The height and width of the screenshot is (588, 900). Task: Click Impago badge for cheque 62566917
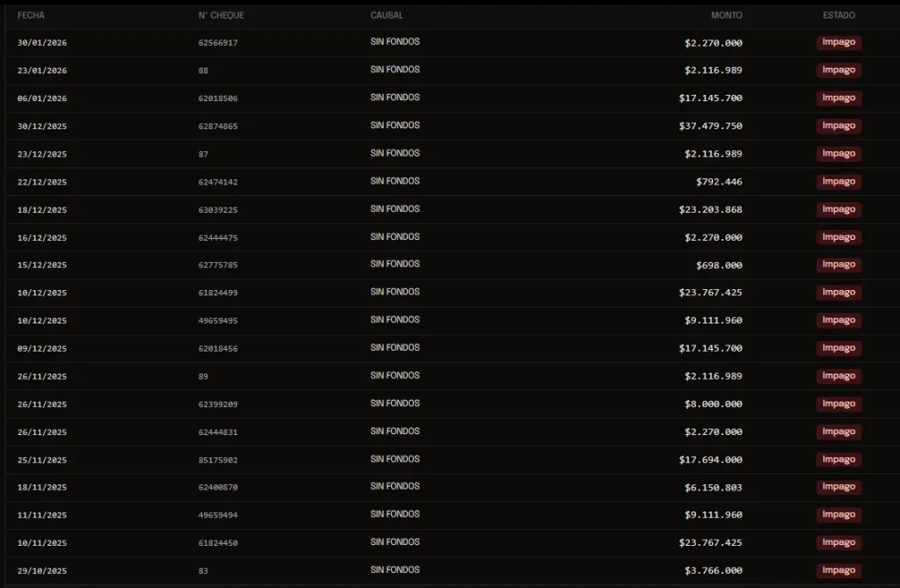[838, 42]
